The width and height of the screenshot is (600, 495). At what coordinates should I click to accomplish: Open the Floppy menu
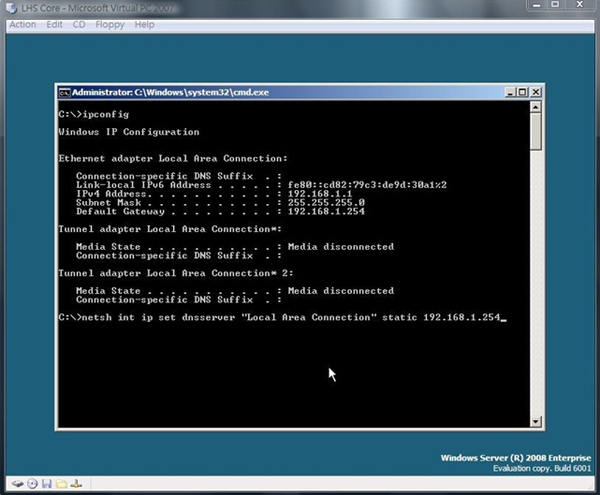(x=109, y=24)
